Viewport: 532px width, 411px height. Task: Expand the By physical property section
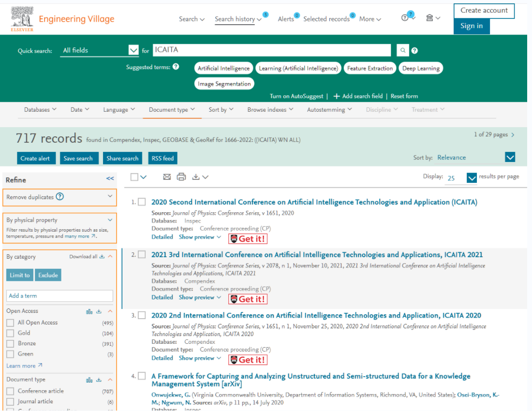pos(110,220)
